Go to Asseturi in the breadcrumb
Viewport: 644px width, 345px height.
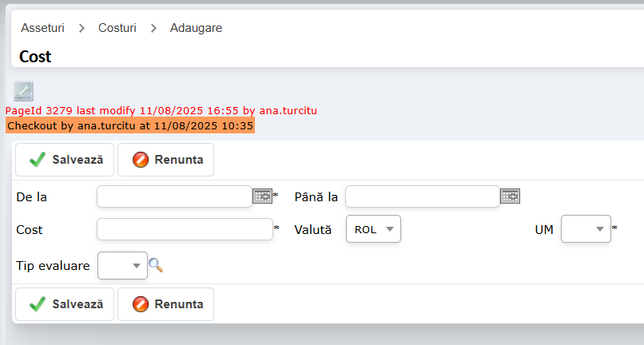[x=42, y=28]
